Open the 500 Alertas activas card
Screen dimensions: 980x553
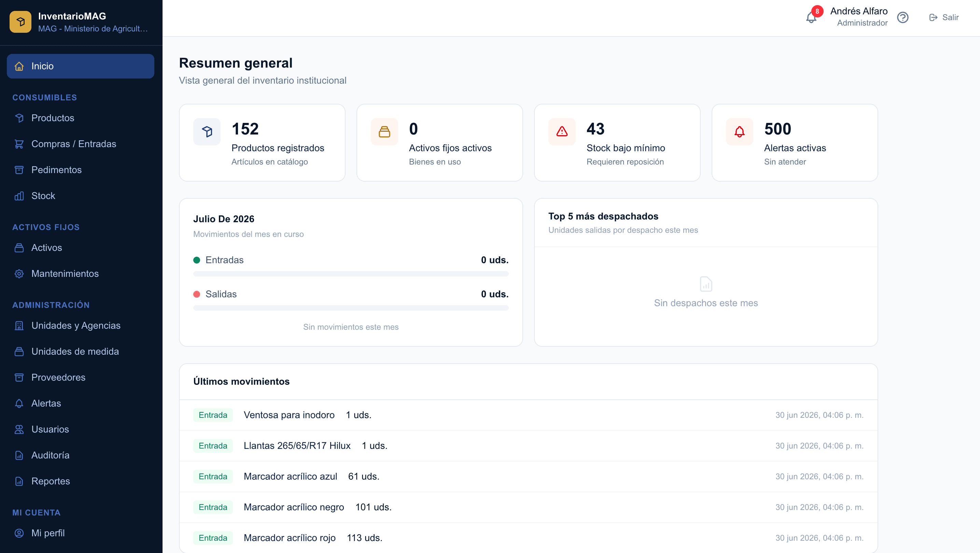pos(795,143)
